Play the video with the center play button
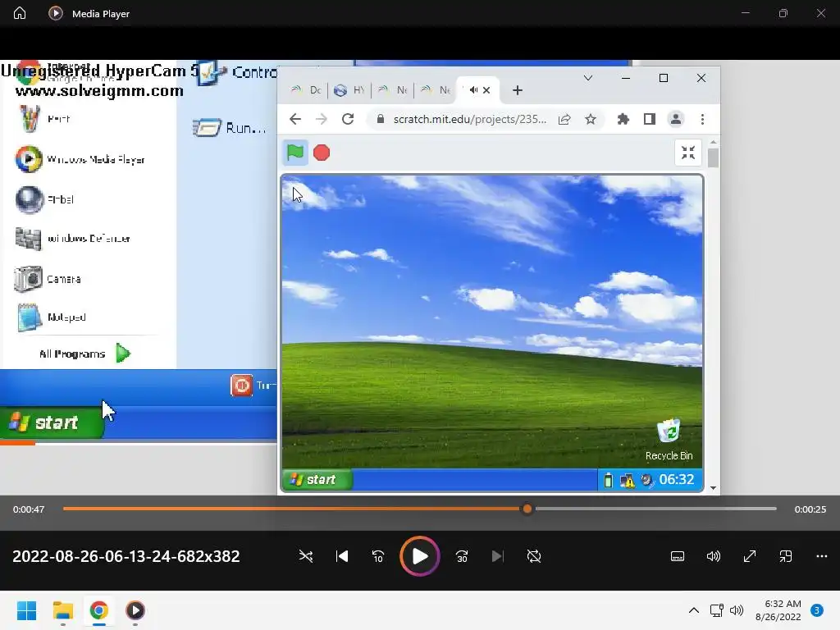This screenshot has width=840, height=630. tap(419, 556)
